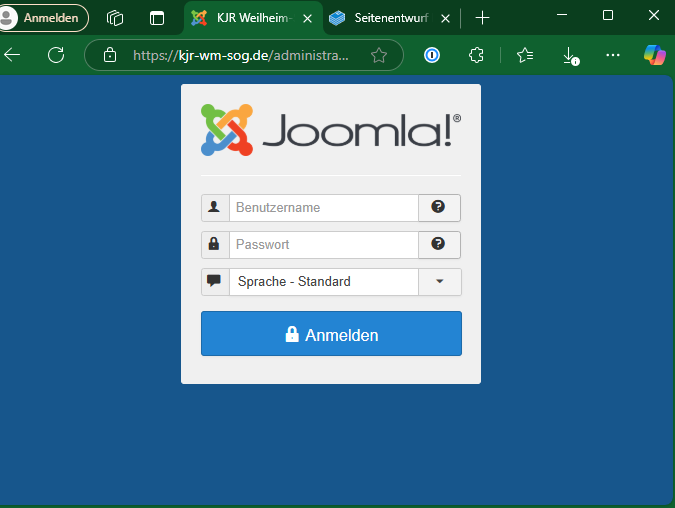Open the workspaces icon in title bar
The height and width of the screenshot is (508, 675).
point(115,18)
